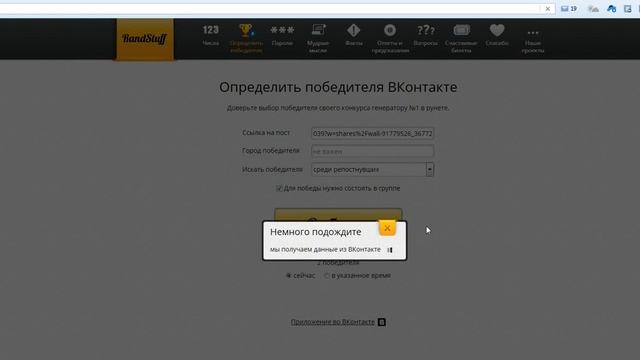Screen dimensions: 640x360
Task: Open the Вопросы section
Action: 425,35
